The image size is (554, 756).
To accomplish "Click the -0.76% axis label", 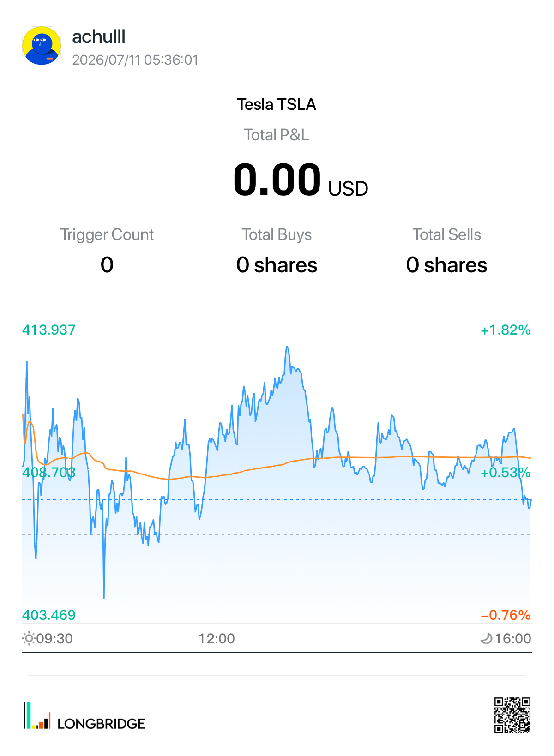I will click(x=506, y=615).
